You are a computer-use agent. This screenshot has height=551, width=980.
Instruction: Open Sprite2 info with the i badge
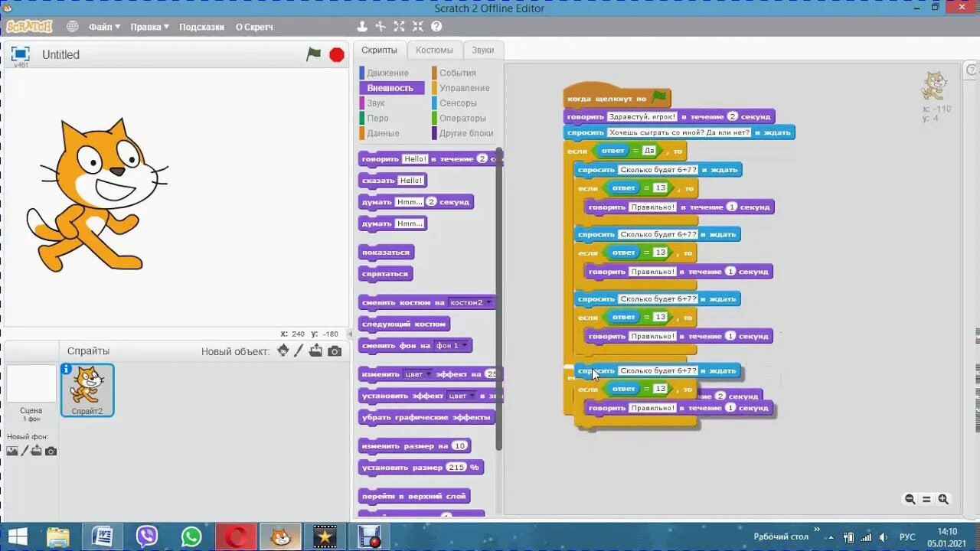coord(67,369)
